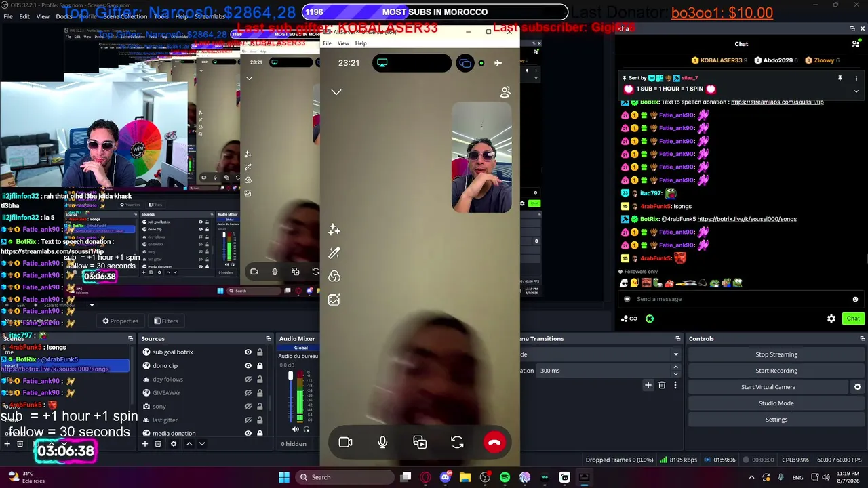Open the effects icon next to the microphone
The height and width of the screenshot is (488, 868).
[x=420, y=443]
